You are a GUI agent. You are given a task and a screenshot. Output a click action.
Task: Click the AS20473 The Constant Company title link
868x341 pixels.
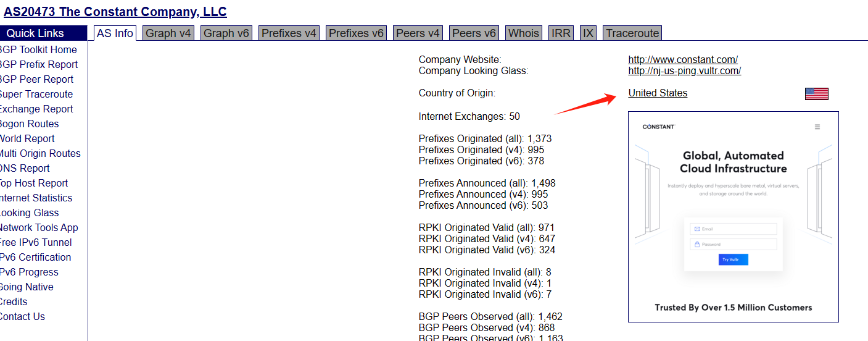tap(115, 12)
